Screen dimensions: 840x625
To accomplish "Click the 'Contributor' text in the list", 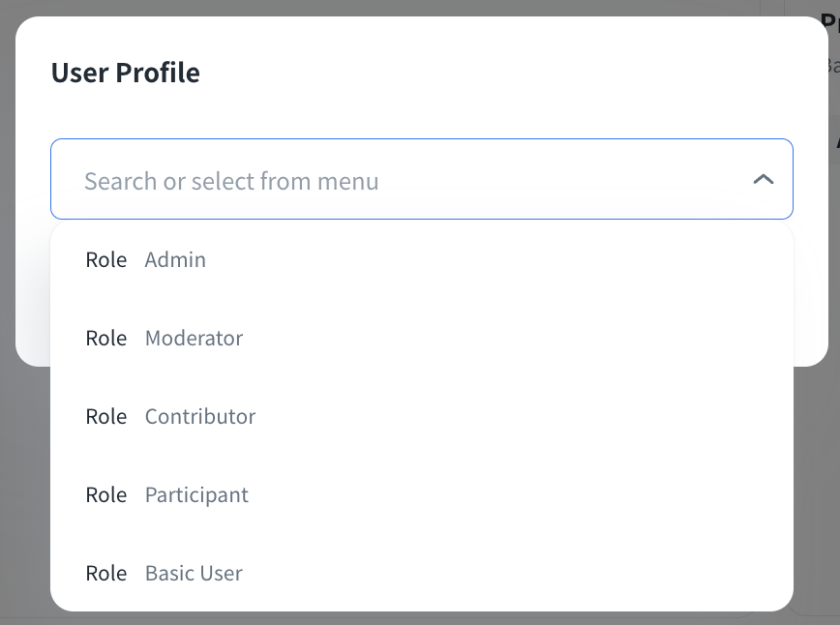I will 200,417.
